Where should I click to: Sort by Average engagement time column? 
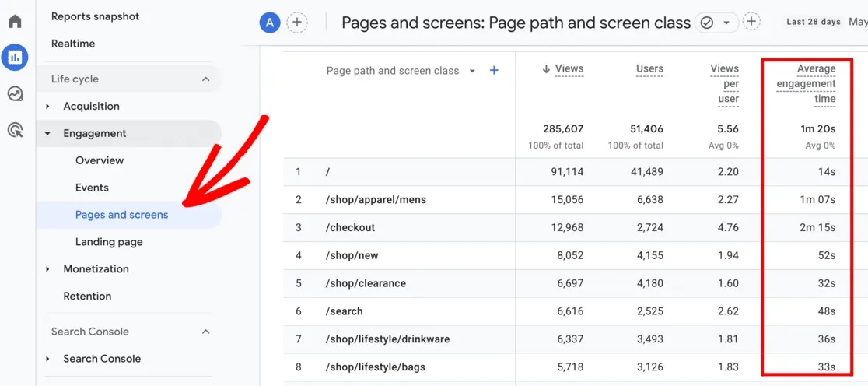(807, 84)
